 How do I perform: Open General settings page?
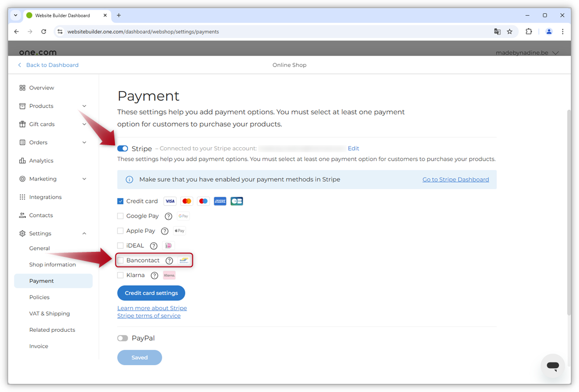tap(39, 248)
